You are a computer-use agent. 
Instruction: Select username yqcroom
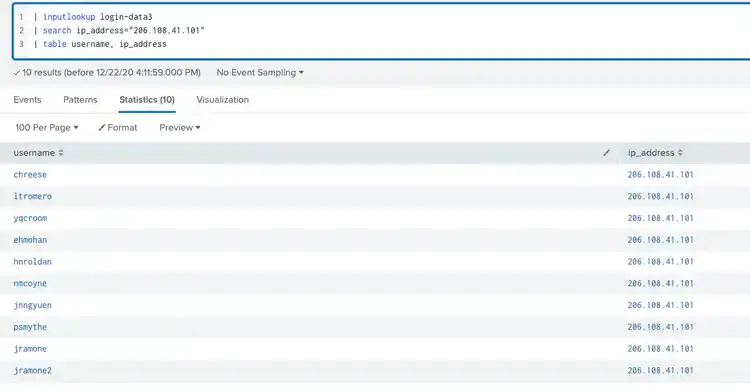30,218
